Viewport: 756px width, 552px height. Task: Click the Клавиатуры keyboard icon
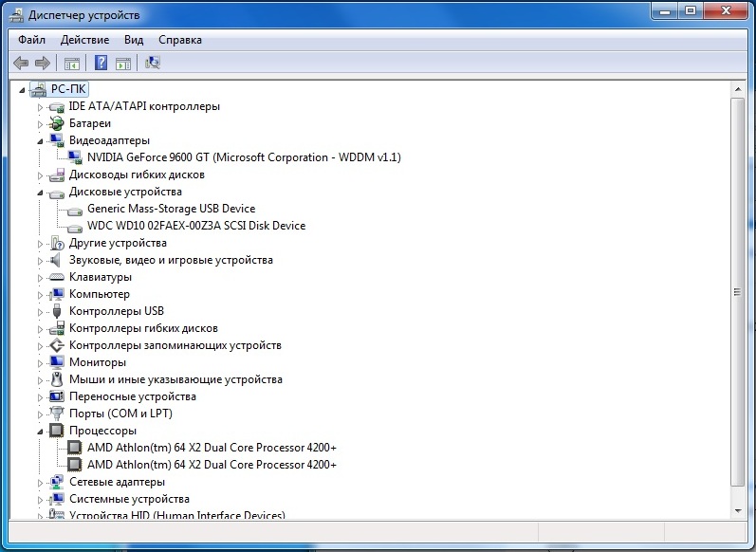(56, 277)
